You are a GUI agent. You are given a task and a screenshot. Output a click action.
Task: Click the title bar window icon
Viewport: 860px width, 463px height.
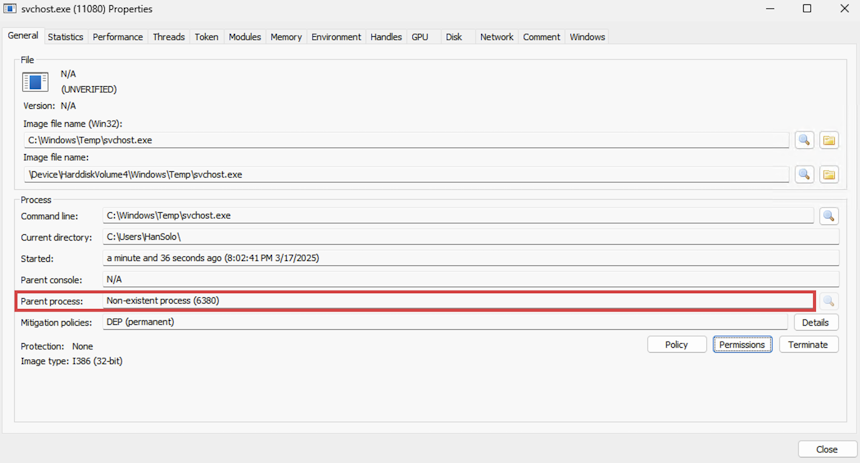10,9
